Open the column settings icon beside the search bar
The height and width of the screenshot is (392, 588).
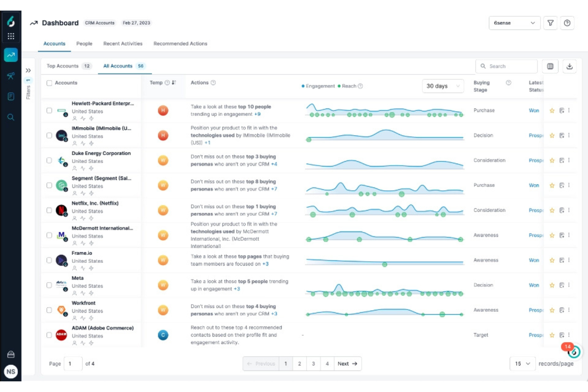(x=550, y=66)
